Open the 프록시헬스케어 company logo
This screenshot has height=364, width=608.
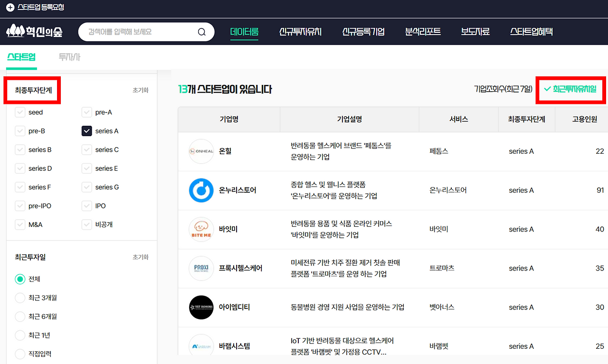pyautogui.click(x=201, y=268)
